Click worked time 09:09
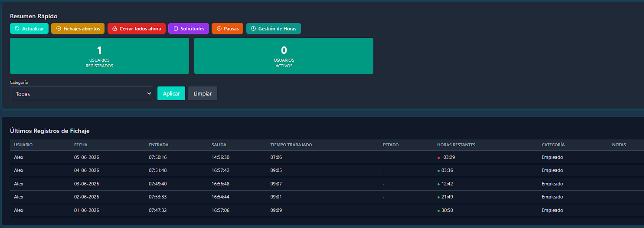 [x=276, y=210]
